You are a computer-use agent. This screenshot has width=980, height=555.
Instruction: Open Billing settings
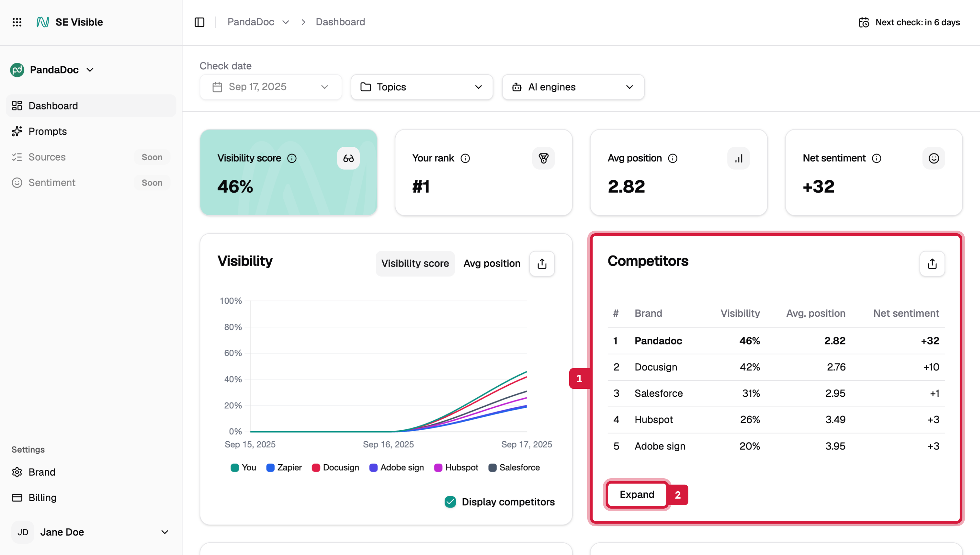point(42,498)
